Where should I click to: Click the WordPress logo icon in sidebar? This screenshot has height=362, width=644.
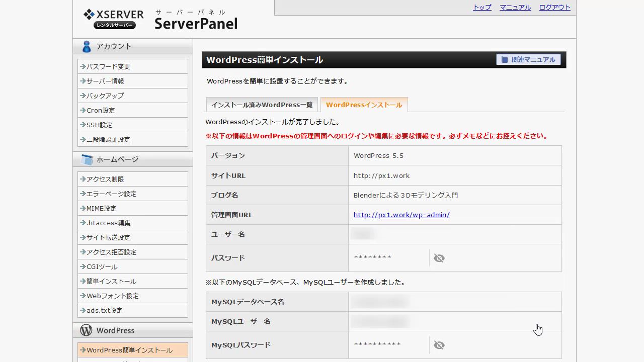86,330
